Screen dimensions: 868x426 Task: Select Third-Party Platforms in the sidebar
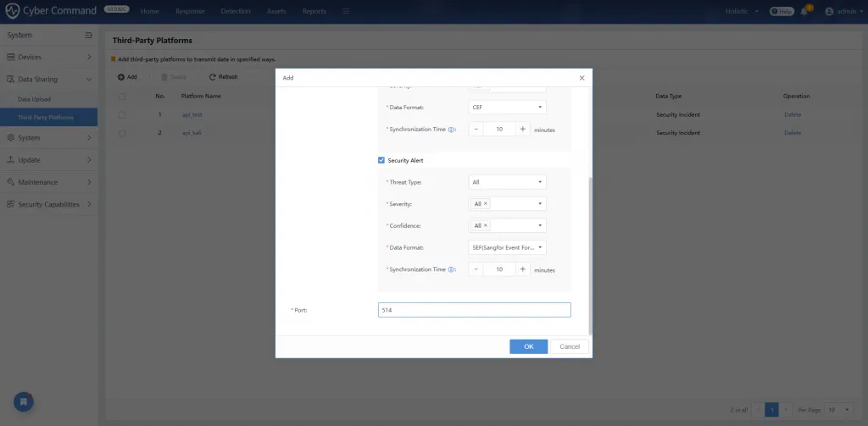(x=48, y=117)
